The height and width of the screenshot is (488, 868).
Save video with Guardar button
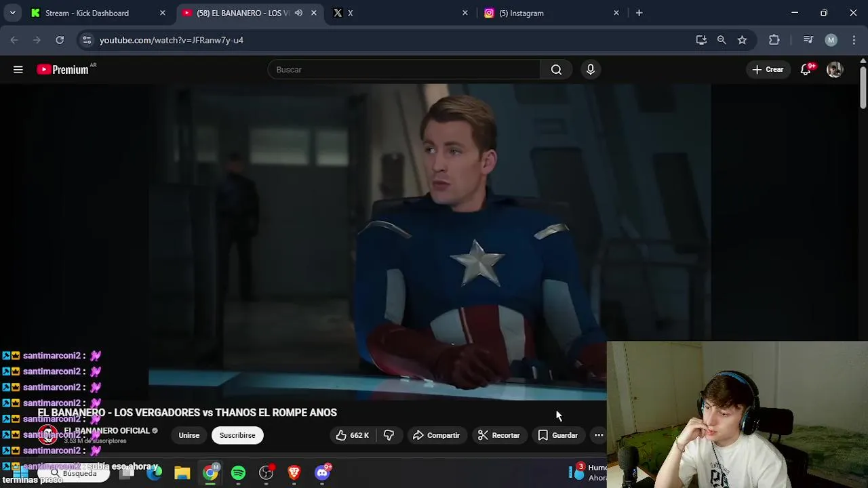[x=558, y=435]
